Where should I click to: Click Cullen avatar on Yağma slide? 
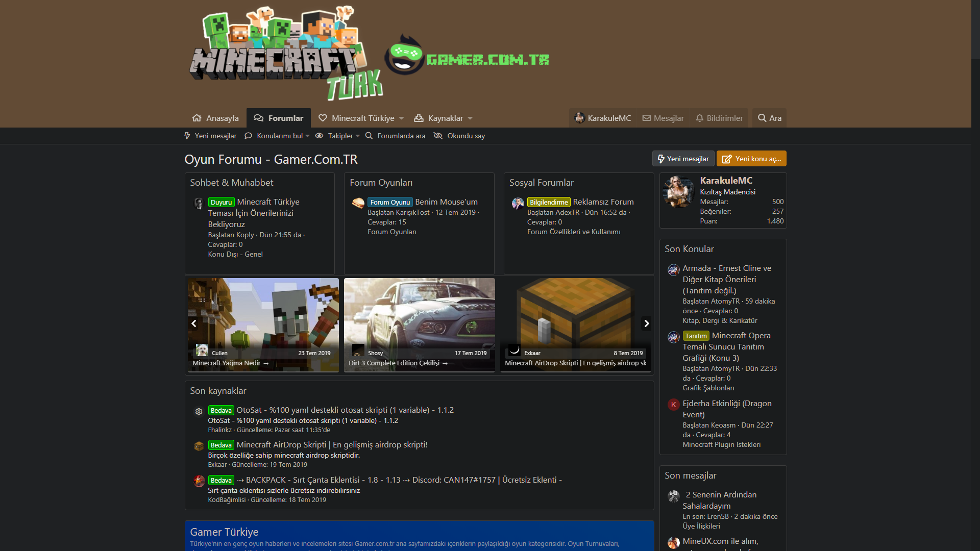coord(202,350)
